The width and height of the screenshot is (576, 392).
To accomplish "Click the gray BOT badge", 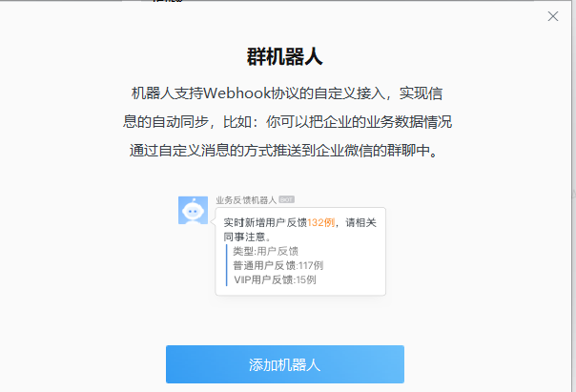I will [x=286, y=199].
